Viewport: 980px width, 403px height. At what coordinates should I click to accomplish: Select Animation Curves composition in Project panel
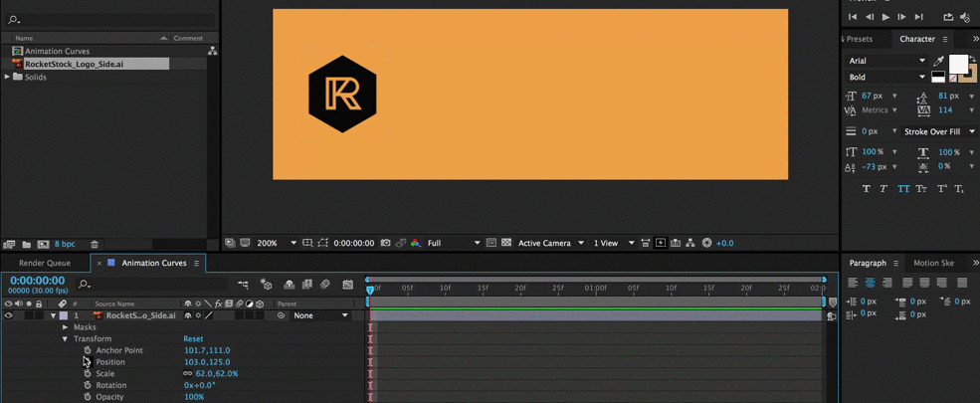click(57, 51)
